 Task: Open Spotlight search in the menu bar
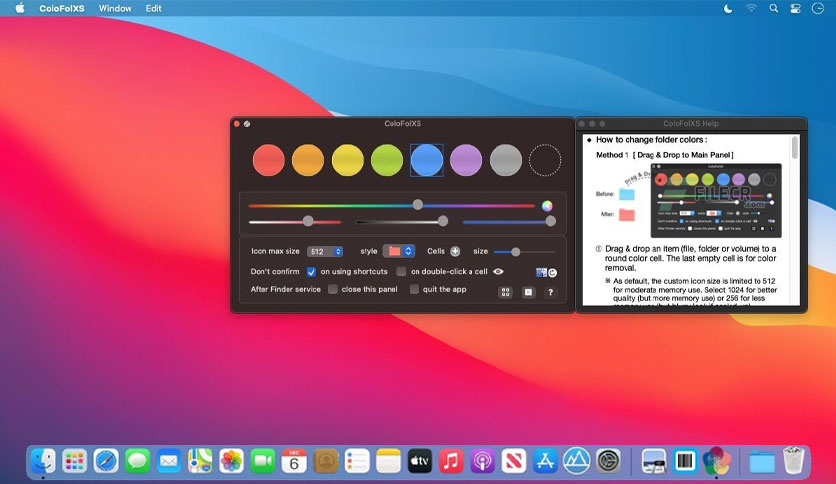tap(774, 9)
